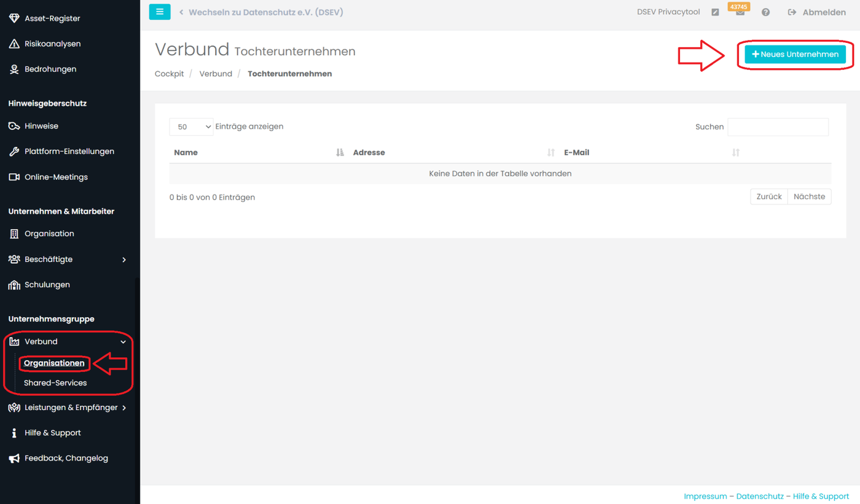Click the question mark help icon
The height and width of the screenshot is (504, 860).
click(765, 12)
